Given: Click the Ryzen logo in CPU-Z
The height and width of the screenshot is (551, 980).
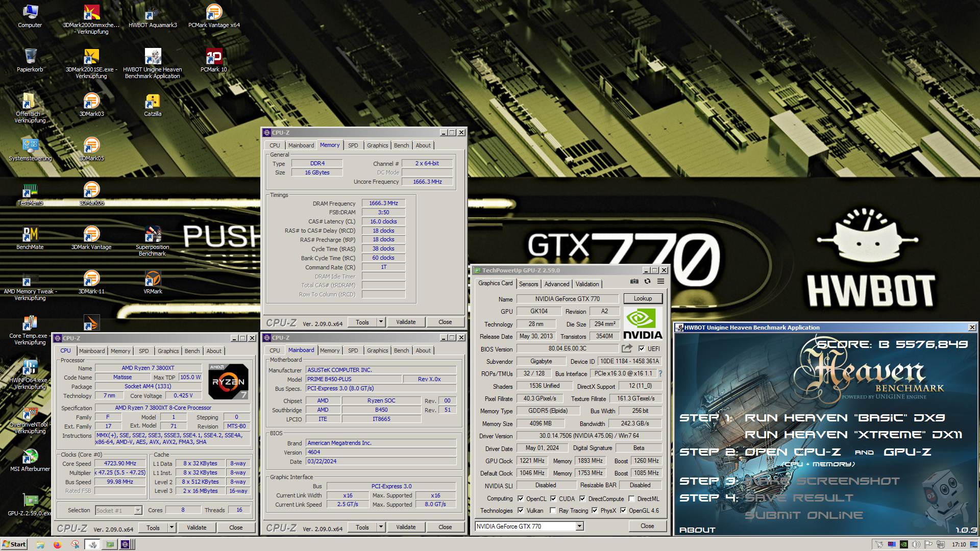Looking at the screenshot, I should (x=228, y=382).
